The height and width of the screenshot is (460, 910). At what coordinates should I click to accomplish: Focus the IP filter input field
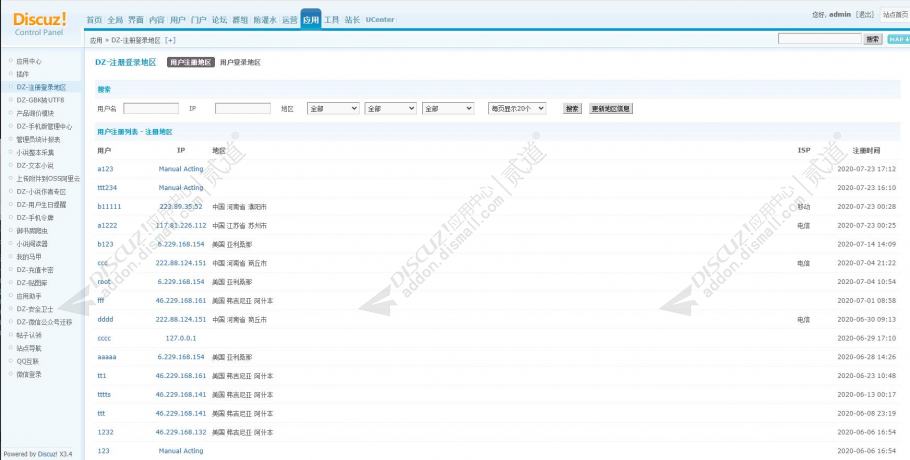point(243,108)
